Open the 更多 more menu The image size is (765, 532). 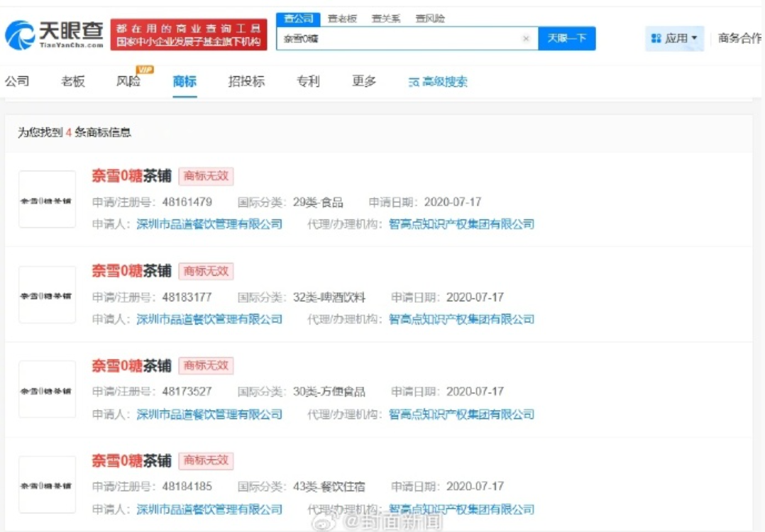coord(364,82)
